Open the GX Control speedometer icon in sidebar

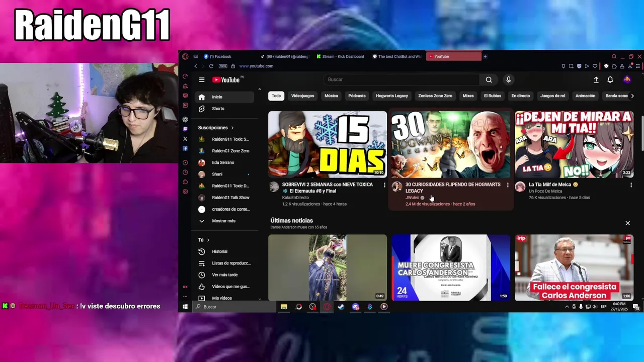click(x=185, y=76)
